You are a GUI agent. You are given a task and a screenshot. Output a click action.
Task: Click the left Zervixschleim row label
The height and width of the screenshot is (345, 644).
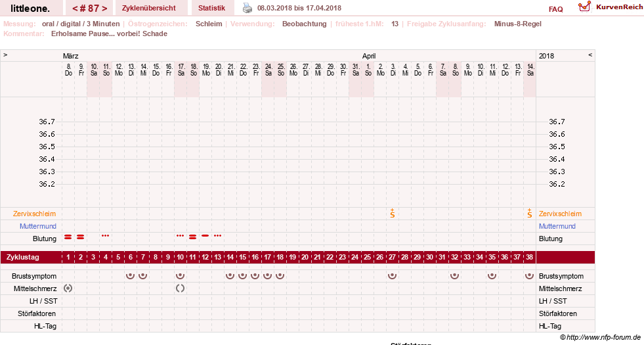[x=34, y=214]
